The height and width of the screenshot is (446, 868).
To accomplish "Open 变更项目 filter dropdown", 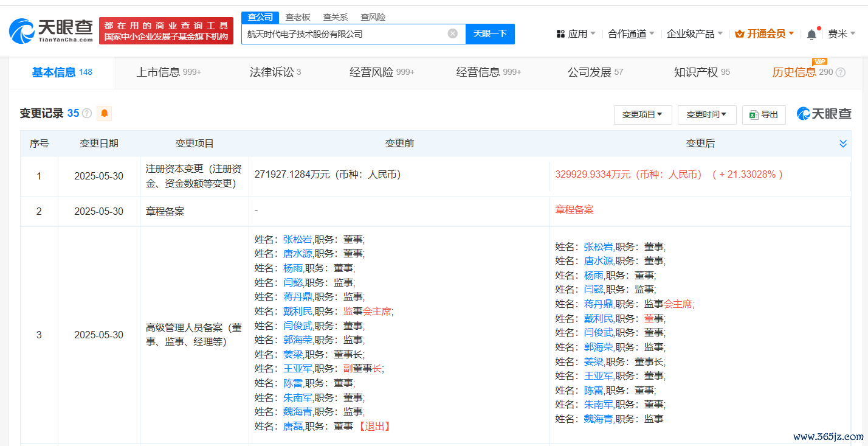I will [x=642, y=114].
